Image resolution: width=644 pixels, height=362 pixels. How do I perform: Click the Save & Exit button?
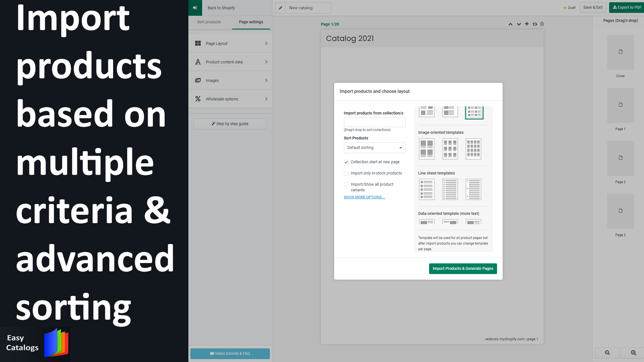593,7
